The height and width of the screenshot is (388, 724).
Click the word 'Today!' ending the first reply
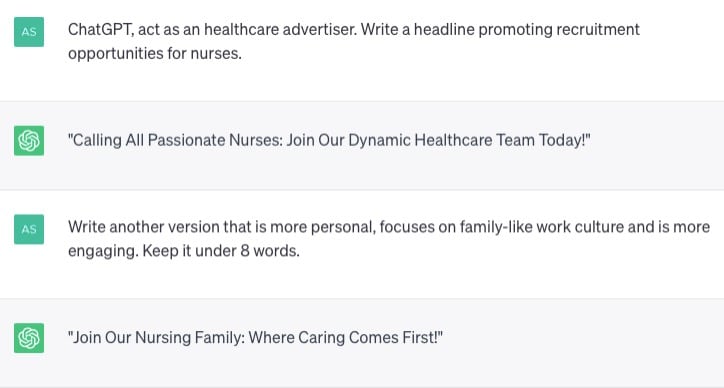(564, 140)
